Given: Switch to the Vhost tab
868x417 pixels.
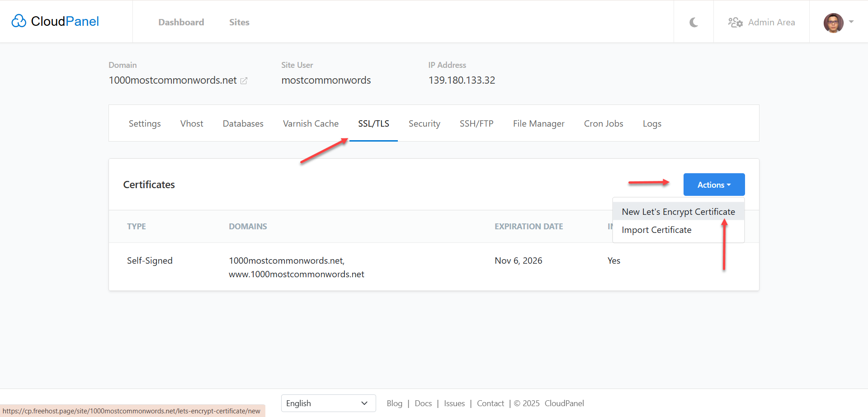Looking at the screenshot, I should (x=192, y=123).
